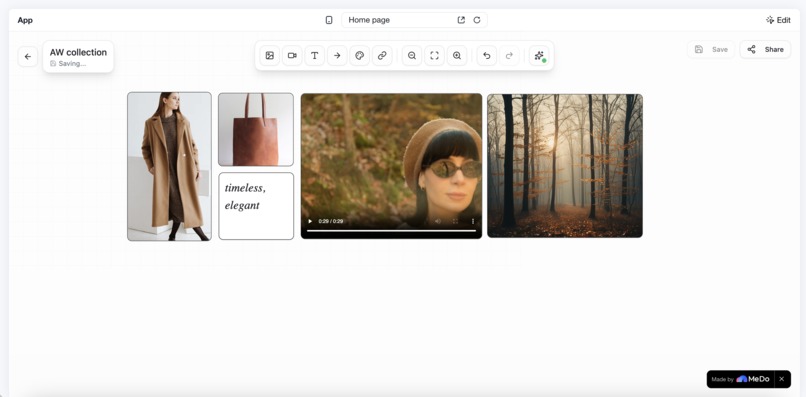
Task: Select the arrow connector tool
Action: pos(337,56)
